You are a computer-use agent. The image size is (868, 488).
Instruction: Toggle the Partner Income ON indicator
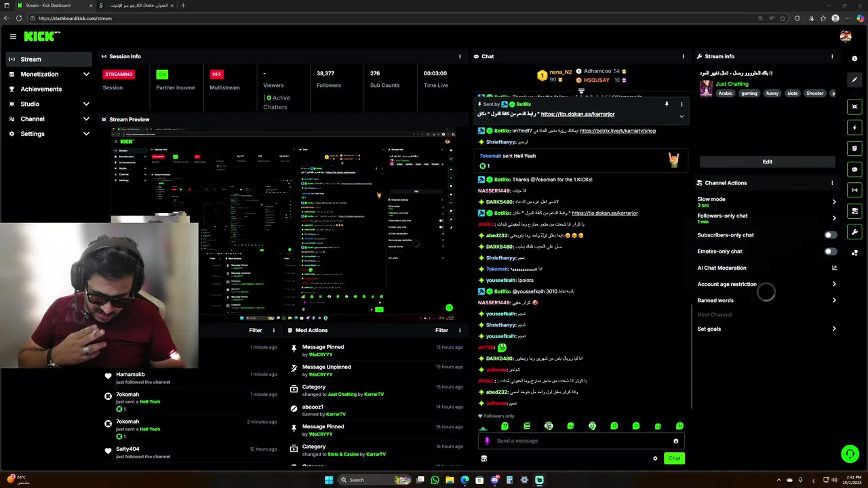(161, 75)
